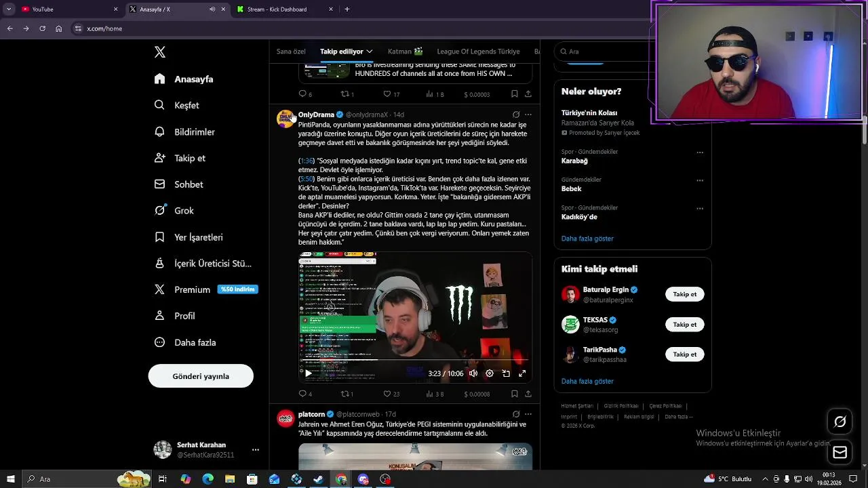Reply to the OnlyDrama post
Viewport: 868px width, 488px height.
305,394
